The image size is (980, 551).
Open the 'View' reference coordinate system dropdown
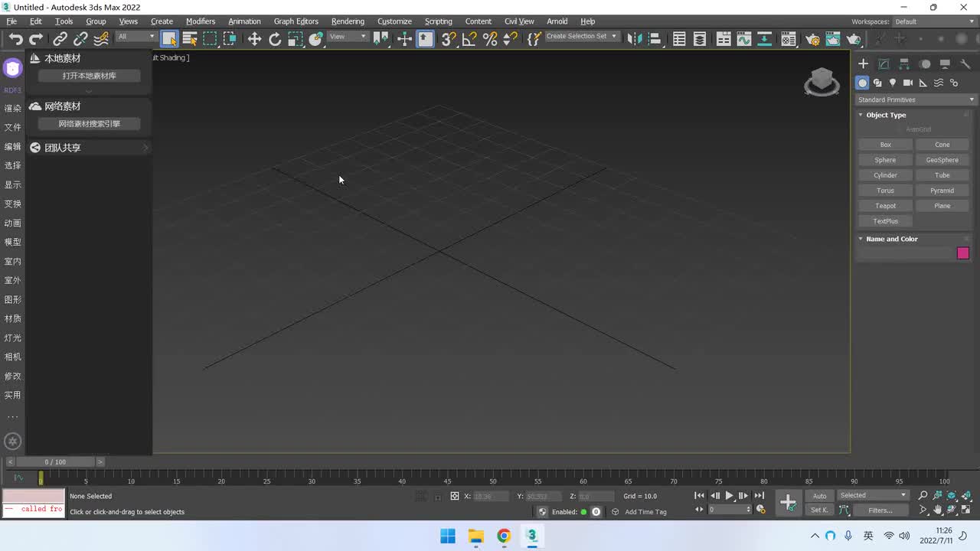tap(348, 37)
